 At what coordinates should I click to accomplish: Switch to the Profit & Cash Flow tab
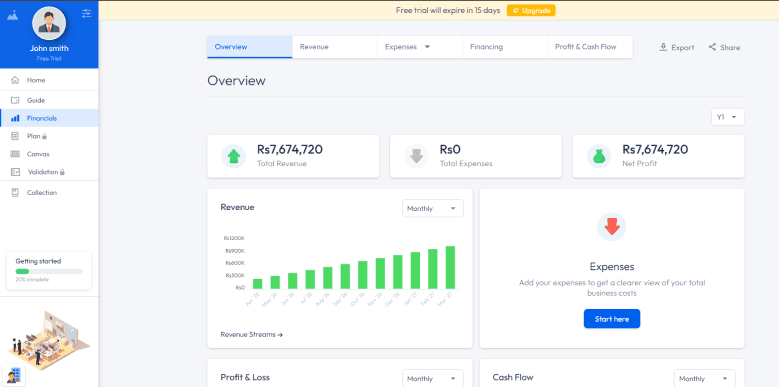pyautogui.click(x=590, y=47)
